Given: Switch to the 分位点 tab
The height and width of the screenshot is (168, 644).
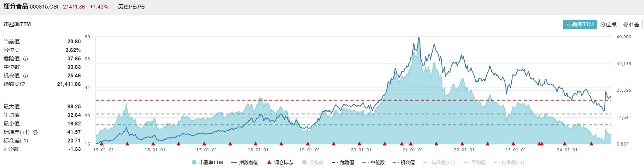Looking at the screenshot, I should coord(608,24).
